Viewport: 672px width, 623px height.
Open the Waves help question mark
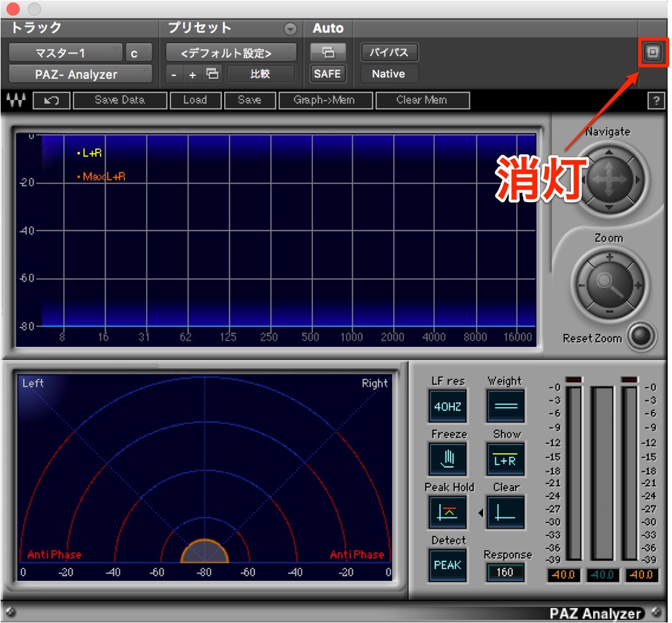click(x=656, y=101)
